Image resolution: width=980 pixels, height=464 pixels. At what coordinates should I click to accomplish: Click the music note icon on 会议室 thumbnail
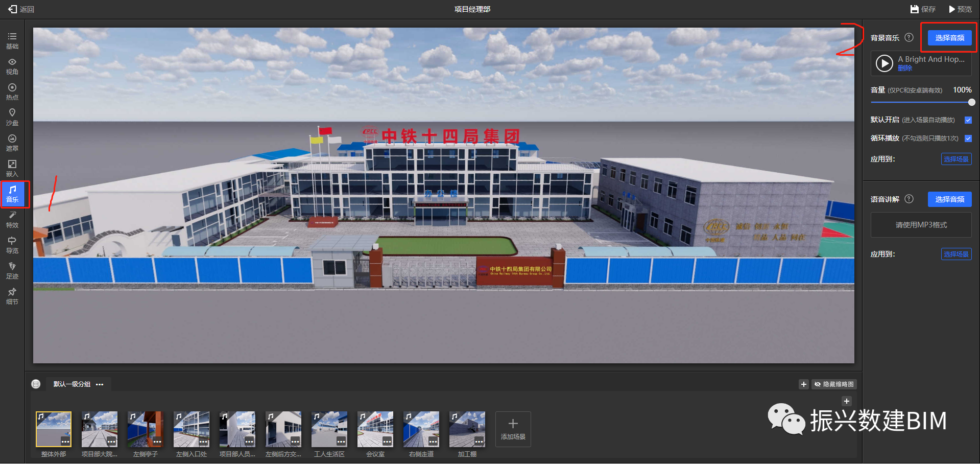363,416
